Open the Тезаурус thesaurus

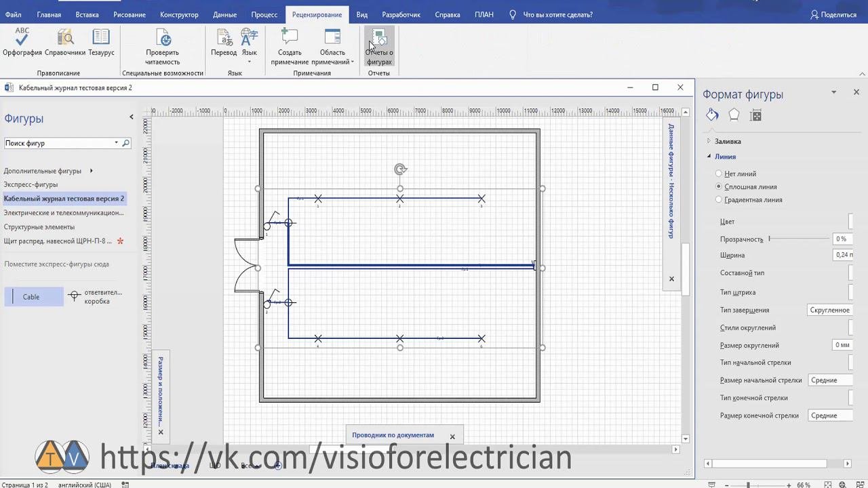(x=101, y=42)
